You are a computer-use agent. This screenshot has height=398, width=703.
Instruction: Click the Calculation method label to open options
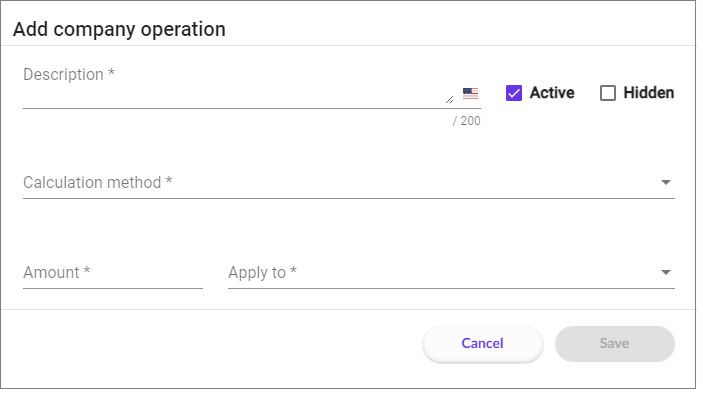point(98,183)
